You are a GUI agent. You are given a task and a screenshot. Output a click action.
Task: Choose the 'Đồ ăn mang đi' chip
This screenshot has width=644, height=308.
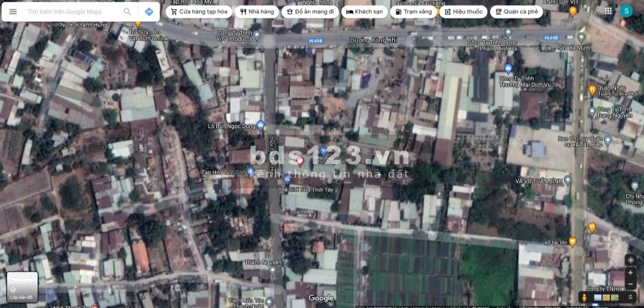[310, 11]
